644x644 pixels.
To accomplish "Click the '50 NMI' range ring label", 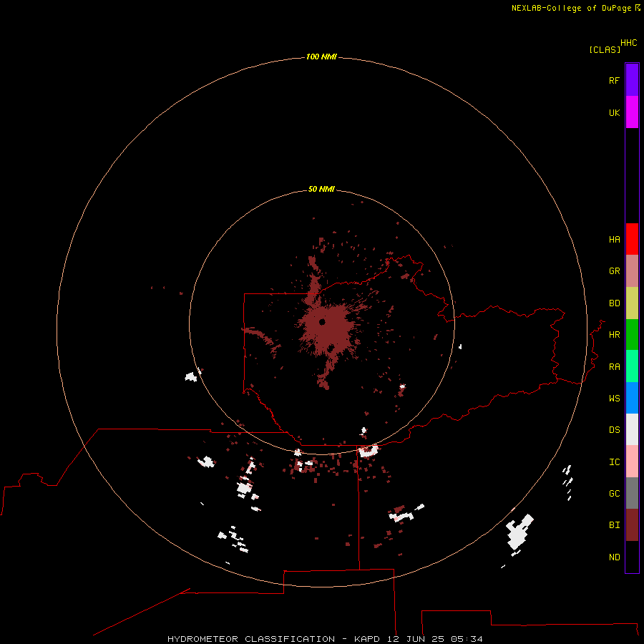I will pos(321,189).
